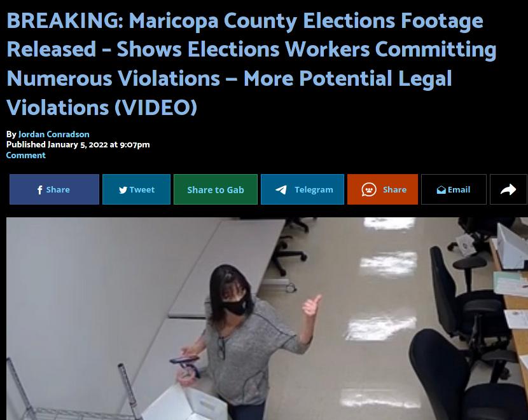This screenshot has height=420, width=528.
Task: Click the orange Share chat-bubble icon
Action: click(x=369, y=189)
